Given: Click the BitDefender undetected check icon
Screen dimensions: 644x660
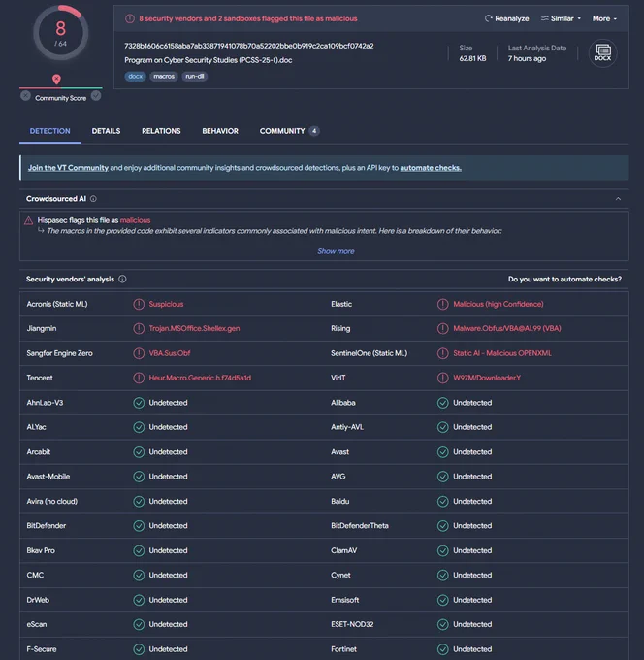Looking at the screenshot, I should pyautogui.click(x=139, y=526).
